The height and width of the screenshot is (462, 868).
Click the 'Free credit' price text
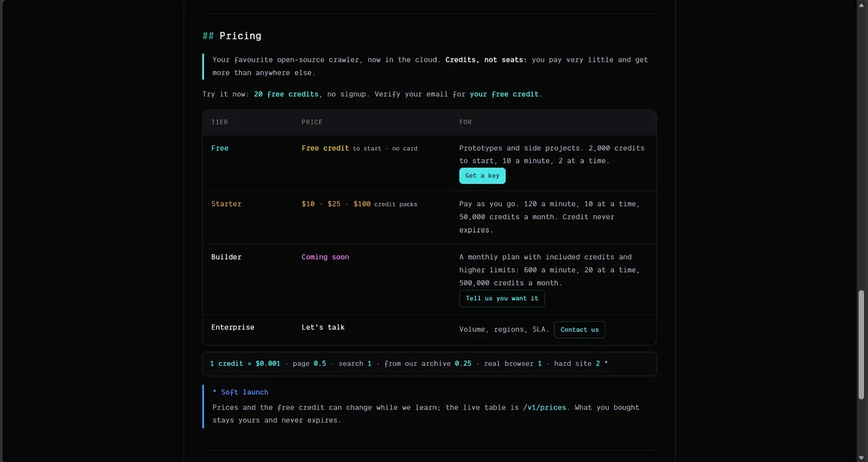[x=325, y=148]
